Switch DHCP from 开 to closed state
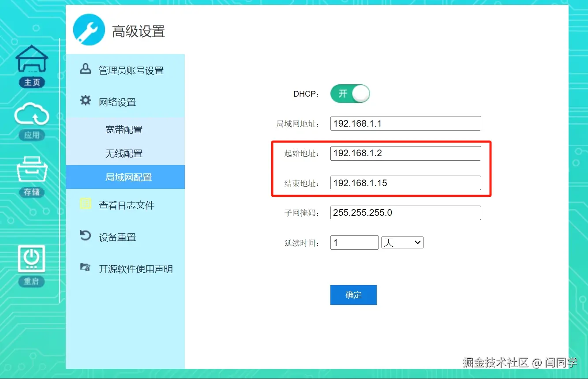The width and height of the screenshot is (588, 379). (350, 94)
